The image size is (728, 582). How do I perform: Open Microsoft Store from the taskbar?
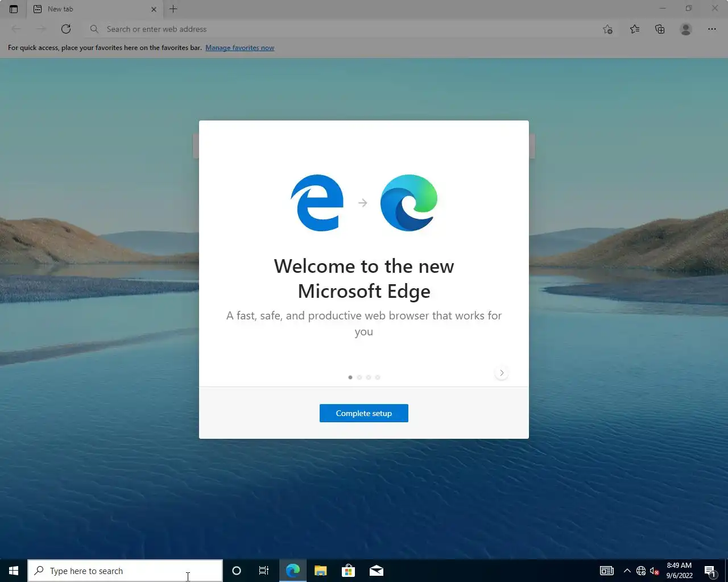pyautogui.click(x=348, y=571)
